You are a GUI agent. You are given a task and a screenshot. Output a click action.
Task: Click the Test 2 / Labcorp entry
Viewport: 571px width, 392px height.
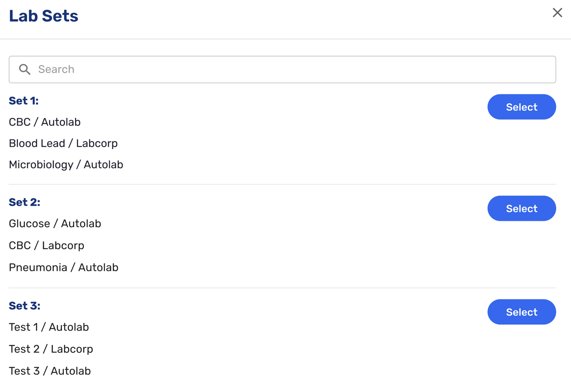[51, 349]
